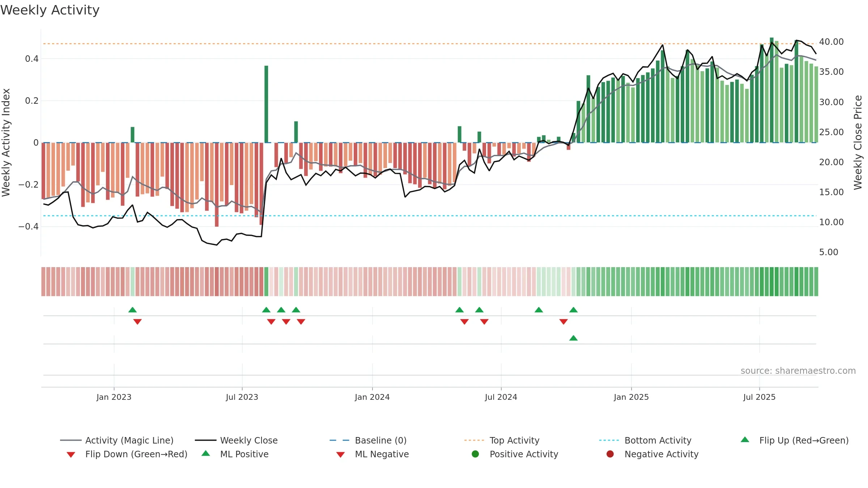Click the Negative Activity legend label

(661, 454)
